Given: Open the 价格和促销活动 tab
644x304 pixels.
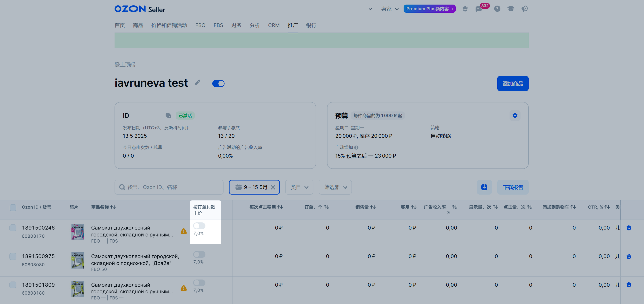Looking at the screenshot, I should click(169, 25).
